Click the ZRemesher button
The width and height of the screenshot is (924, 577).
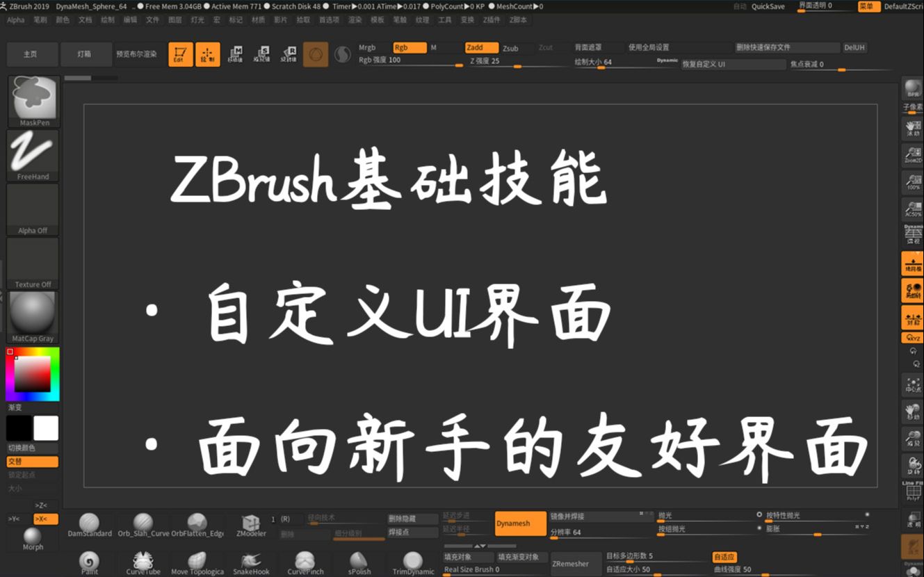[576, 564]
